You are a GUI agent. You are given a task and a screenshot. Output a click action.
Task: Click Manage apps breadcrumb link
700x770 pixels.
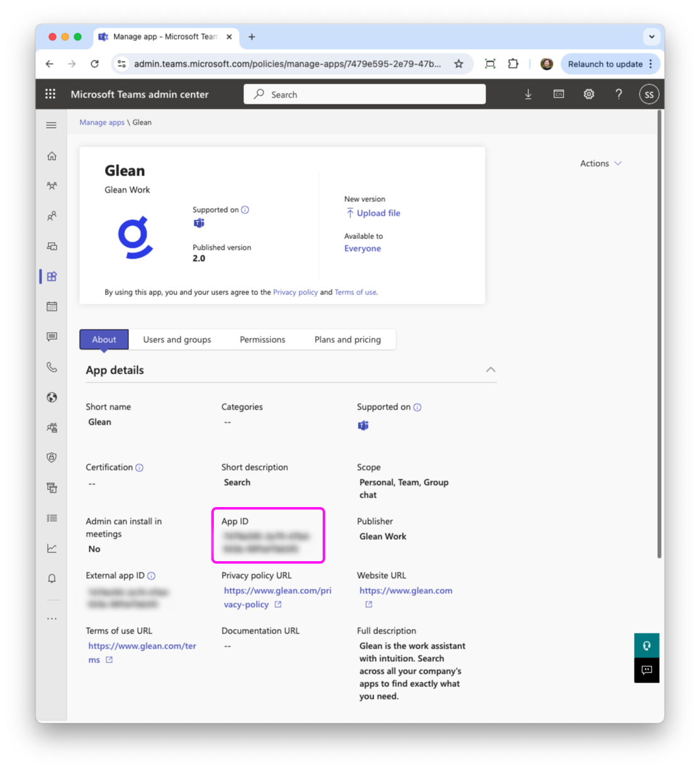pyautogui.click(x=102, y=123)
